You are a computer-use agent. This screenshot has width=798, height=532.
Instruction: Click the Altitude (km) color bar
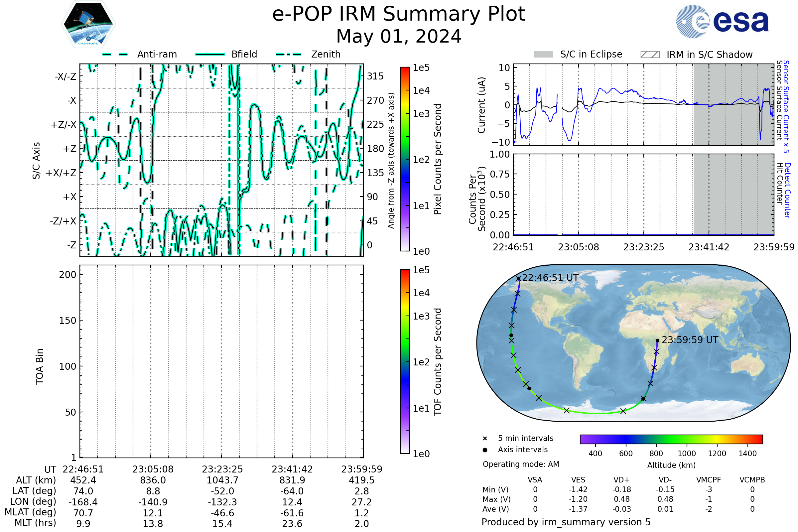click(x=671, y=439)
